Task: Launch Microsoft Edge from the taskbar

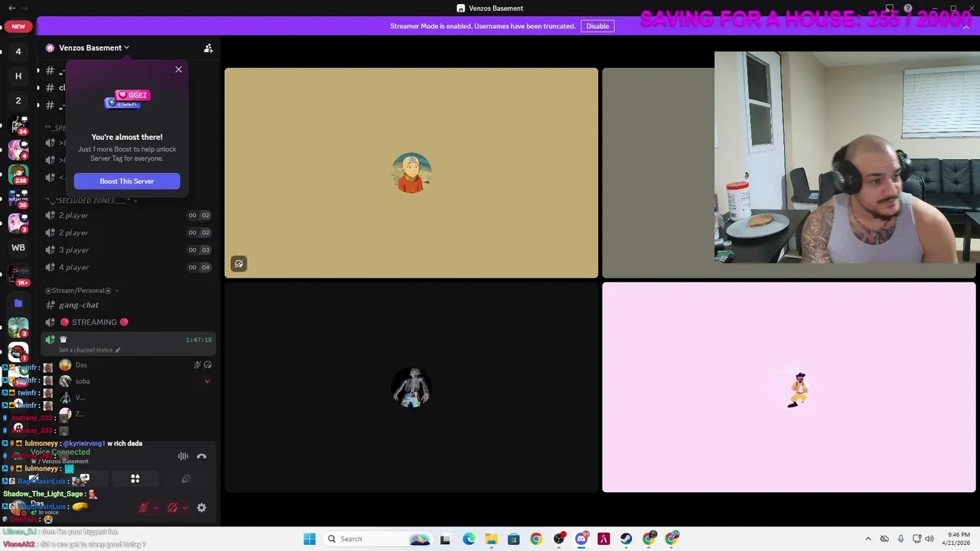Action: pyautogui.click(x=469, y=539)
